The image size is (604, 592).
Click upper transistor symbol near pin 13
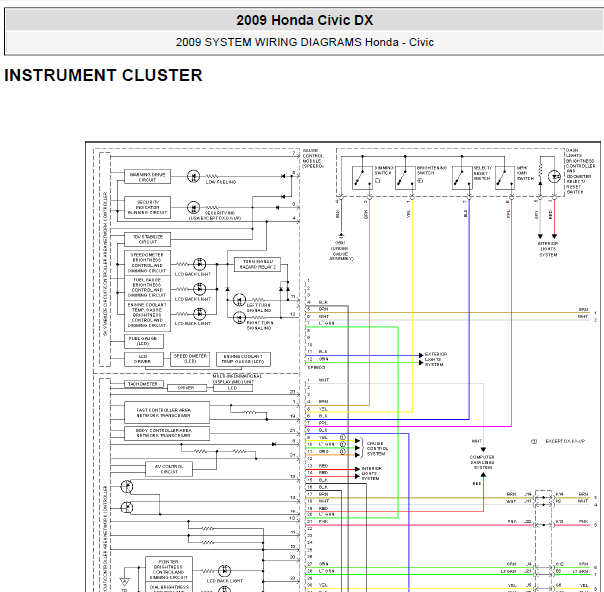(x=127, y=486)
